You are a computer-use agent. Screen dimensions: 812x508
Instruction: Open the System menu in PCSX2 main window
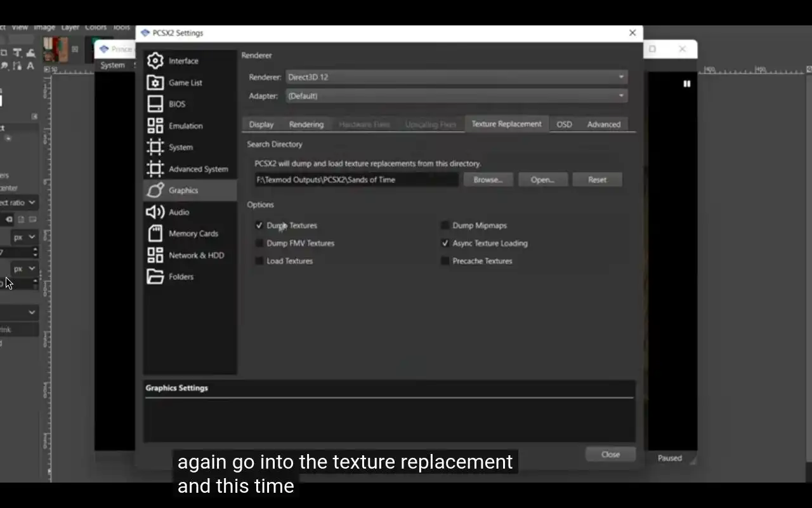[x=112, y=65]
